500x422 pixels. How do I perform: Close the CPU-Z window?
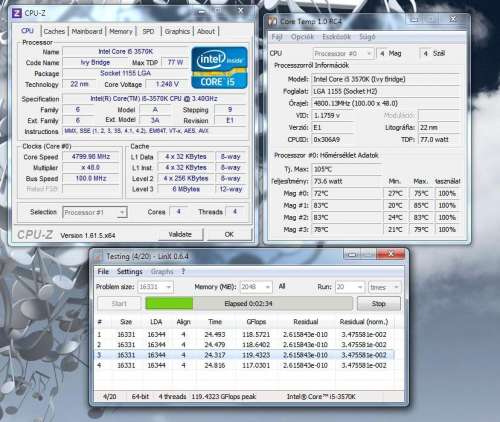tap(241, 11)
